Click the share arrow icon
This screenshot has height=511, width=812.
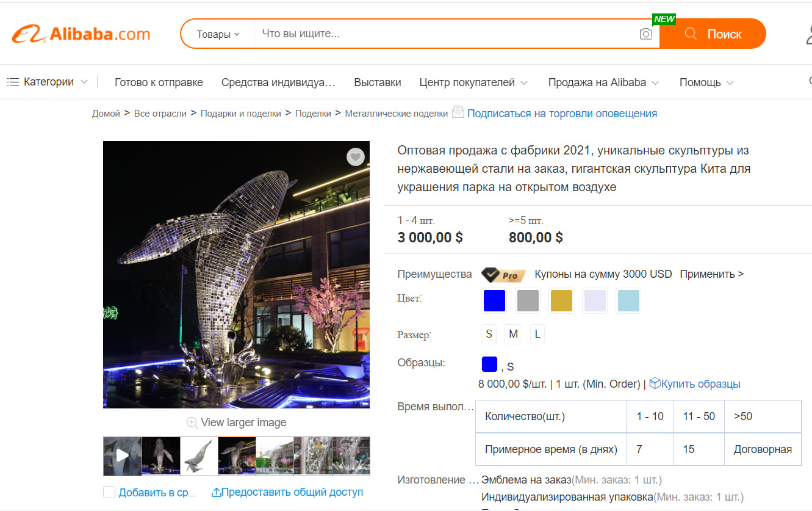(x=216, y=492)
